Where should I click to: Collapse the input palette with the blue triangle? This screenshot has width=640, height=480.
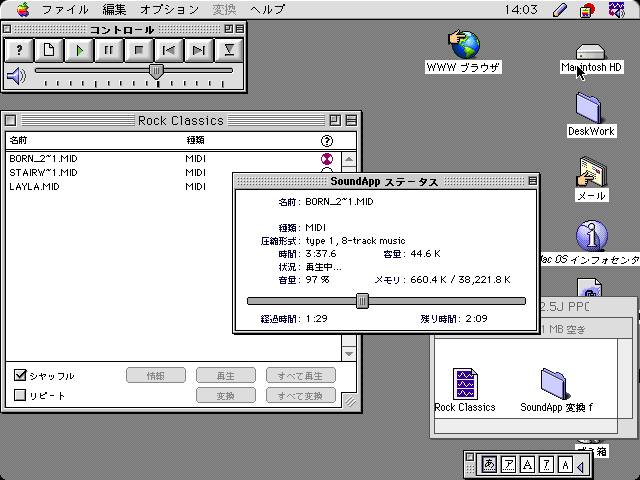[x=580, y=466]
